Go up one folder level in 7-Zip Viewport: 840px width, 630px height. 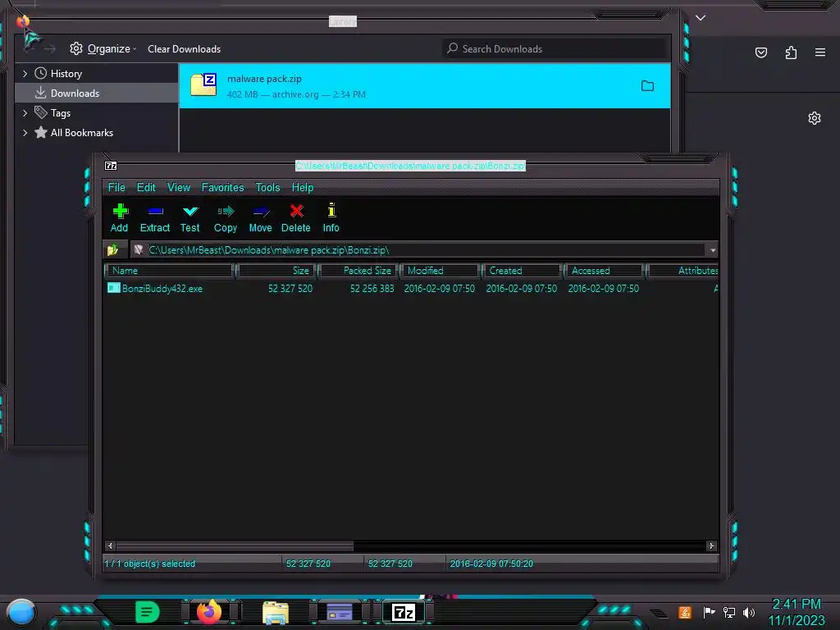point(113,250)
